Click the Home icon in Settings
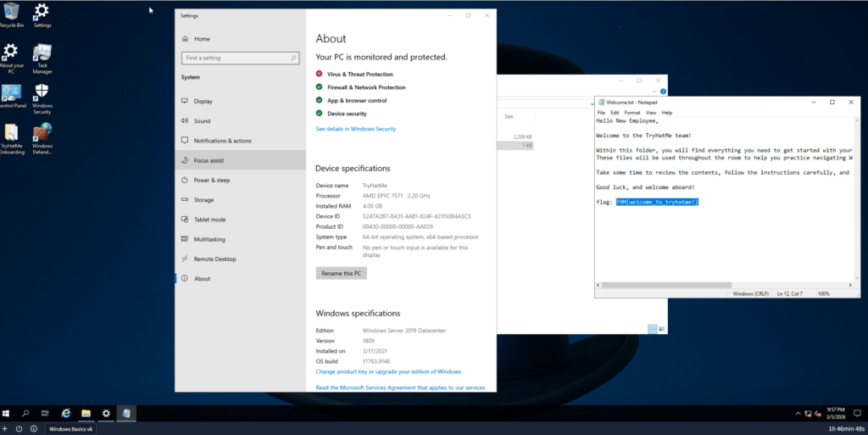Screen dimensions: 868x435 click(184, 39)
